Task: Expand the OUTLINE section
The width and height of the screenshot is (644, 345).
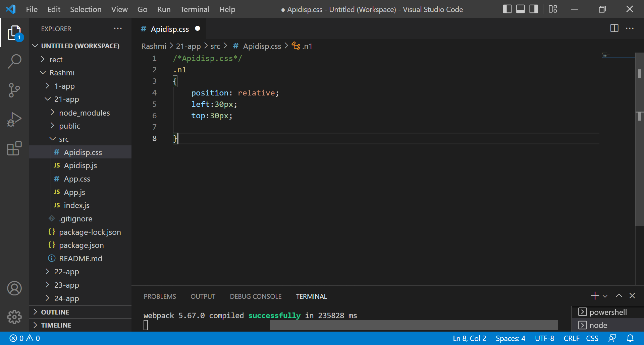Action: (80, 312)
